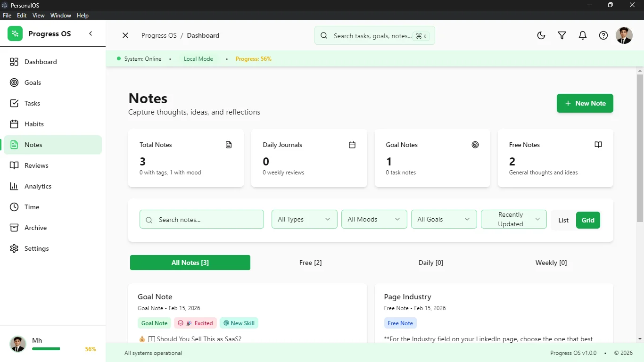Open the Goals target icon in sidebar
This screenshot has height=362, width=644.
(15, 82)
